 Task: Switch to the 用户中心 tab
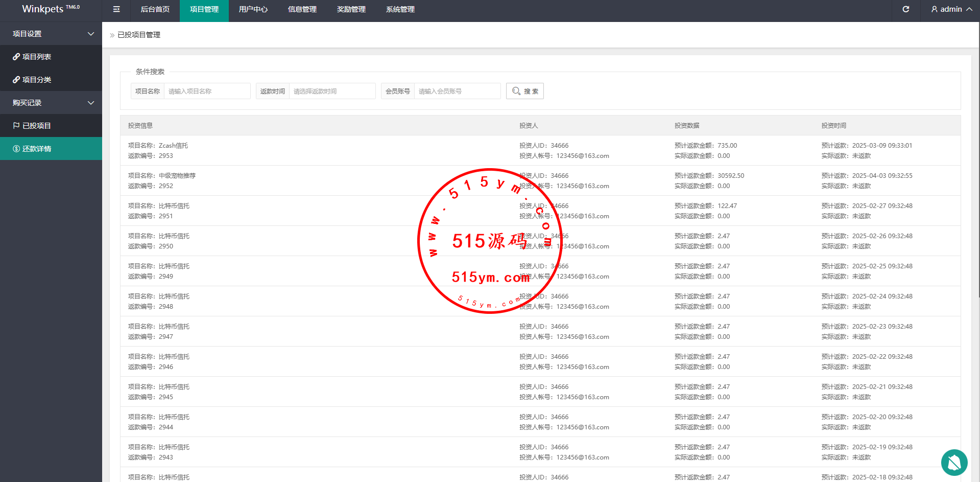(253, 9)
